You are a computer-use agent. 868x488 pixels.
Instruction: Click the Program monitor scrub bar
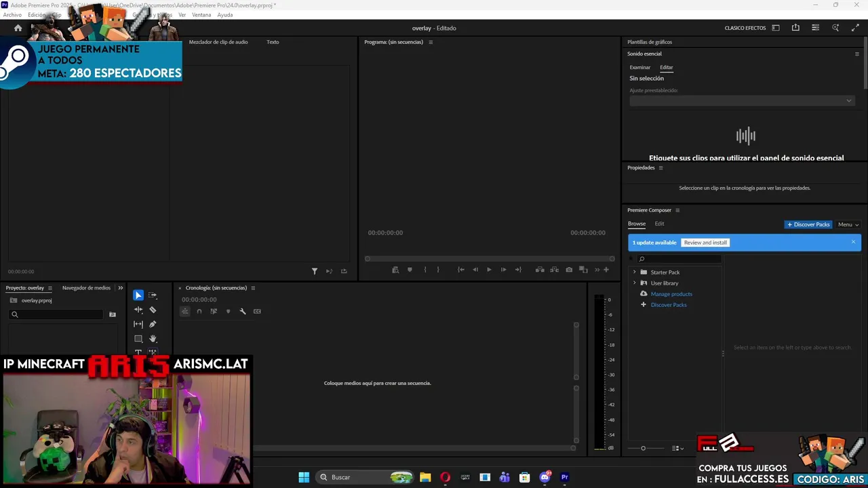(490, 258)
